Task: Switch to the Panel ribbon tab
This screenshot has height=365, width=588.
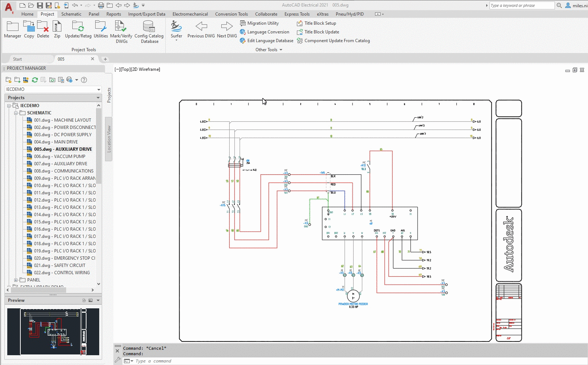Action: coord(94,14)
